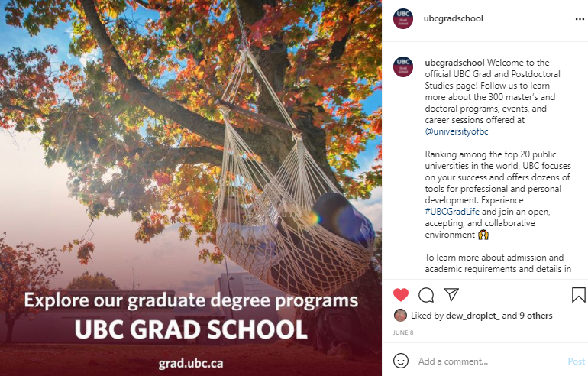Open ubcgradschool profile picture in header
The image size is (588, 376).
tap(404, 19)
